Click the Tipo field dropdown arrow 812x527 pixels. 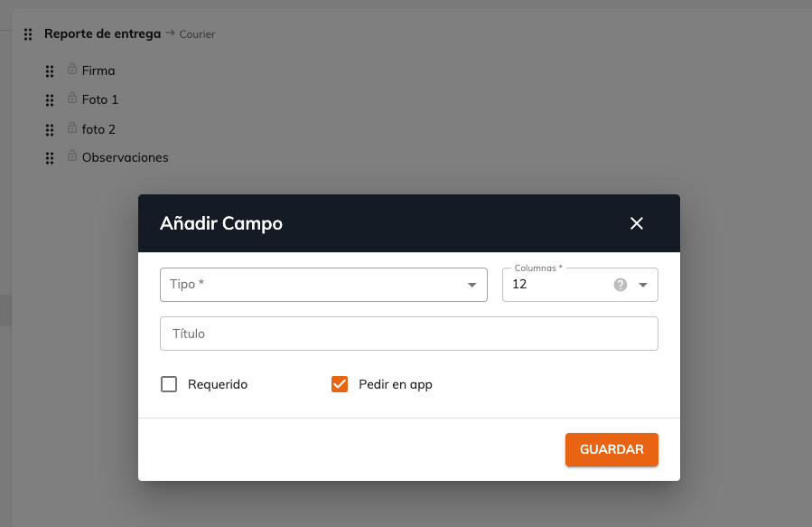click(x=471, y=285)
